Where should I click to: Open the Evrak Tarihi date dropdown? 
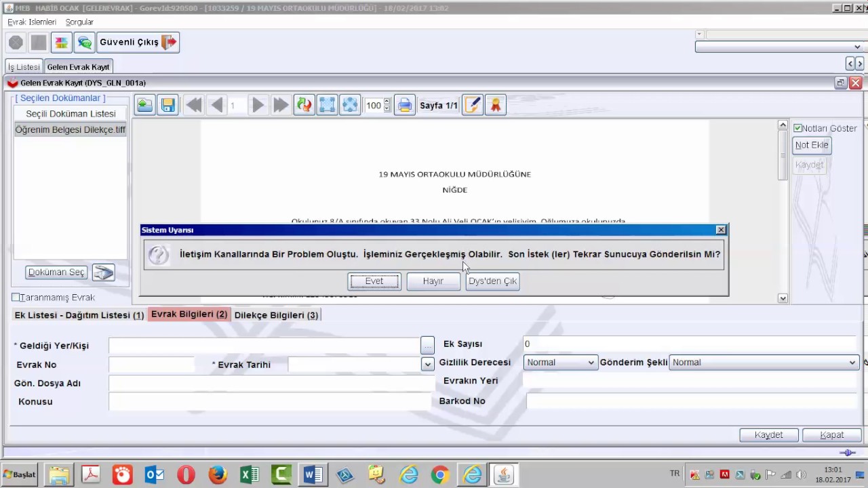pyautogui.click(x=427, y=364)
